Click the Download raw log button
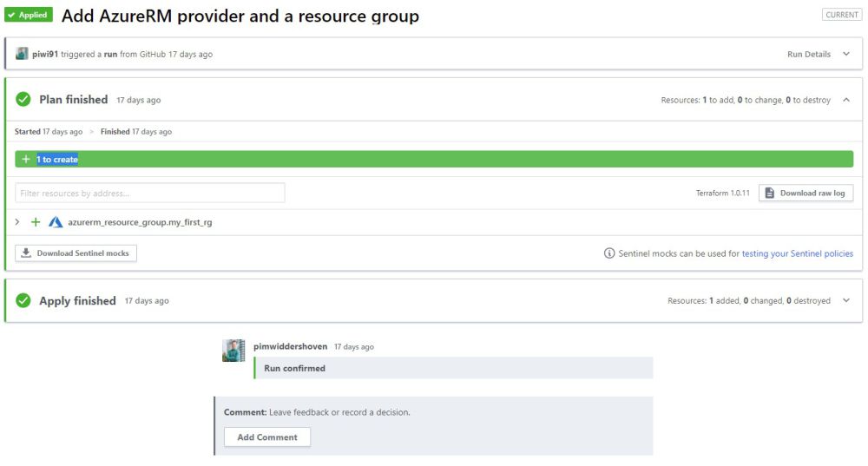The height and width of the screenshot is (466, 868). pos(806,194)
